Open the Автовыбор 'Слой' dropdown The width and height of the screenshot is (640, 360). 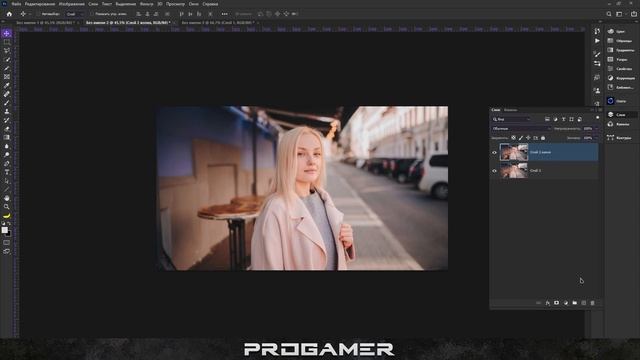coord(75,14)
